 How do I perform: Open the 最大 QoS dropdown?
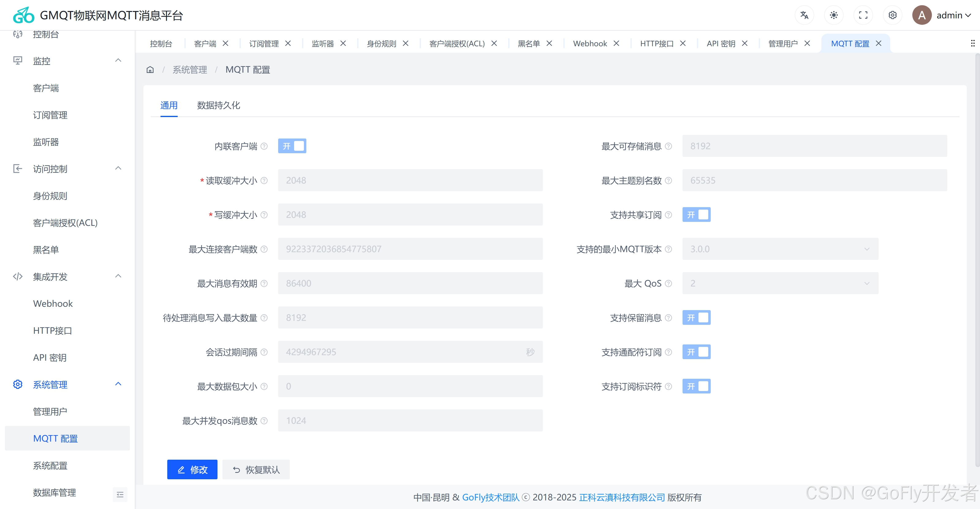click(780, 283)
